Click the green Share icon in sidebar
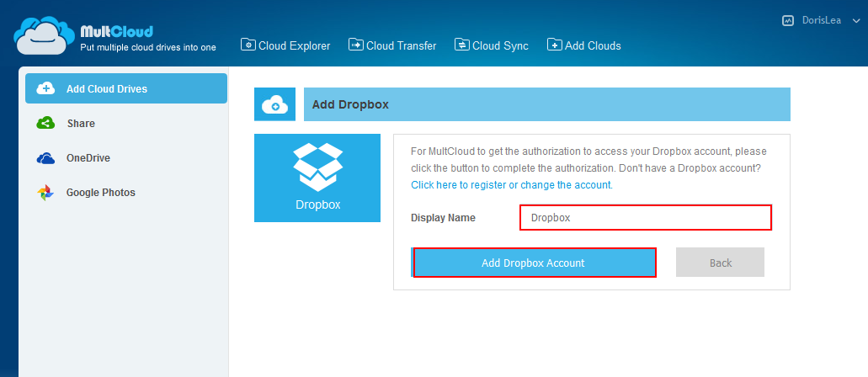The height and width of the screenshot is (377, 868). pyautogui.click(x=45, y=124)
